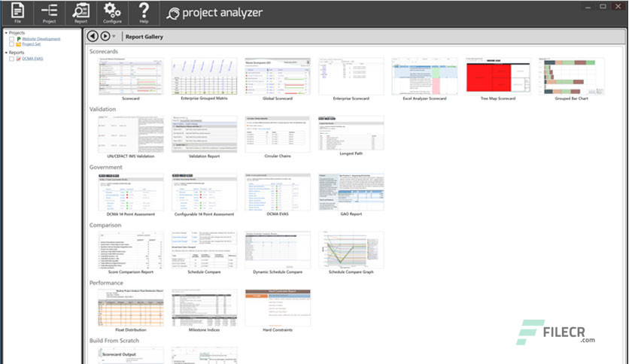Open the Website Development project link
The height and width of the screenshot is (364, 629).
pyautogui.click(x=41, y=39)
